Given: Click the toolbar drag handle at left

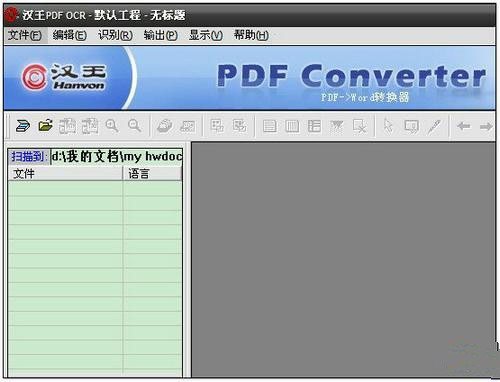Looking at the screenshot, I should (x=8, y=126).
